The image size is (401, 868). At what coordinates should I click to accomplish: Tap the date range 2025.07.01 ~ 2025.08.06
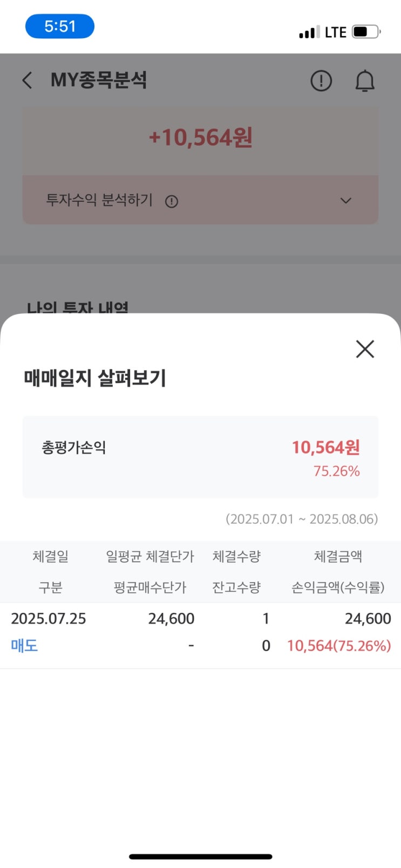coord(302,519)
